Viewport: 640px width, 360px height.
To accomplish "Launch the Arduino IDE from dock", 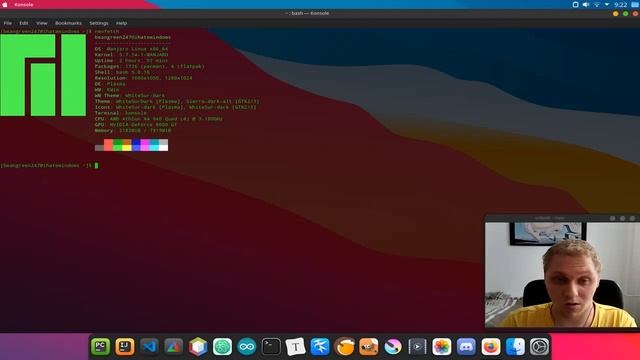I will point(247,347).
